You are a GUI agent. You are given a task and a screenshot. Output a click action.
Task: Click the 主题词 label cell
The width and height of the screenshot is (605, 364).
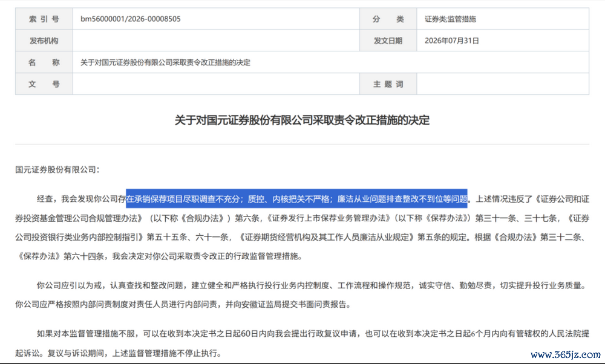tap(388, 83)
